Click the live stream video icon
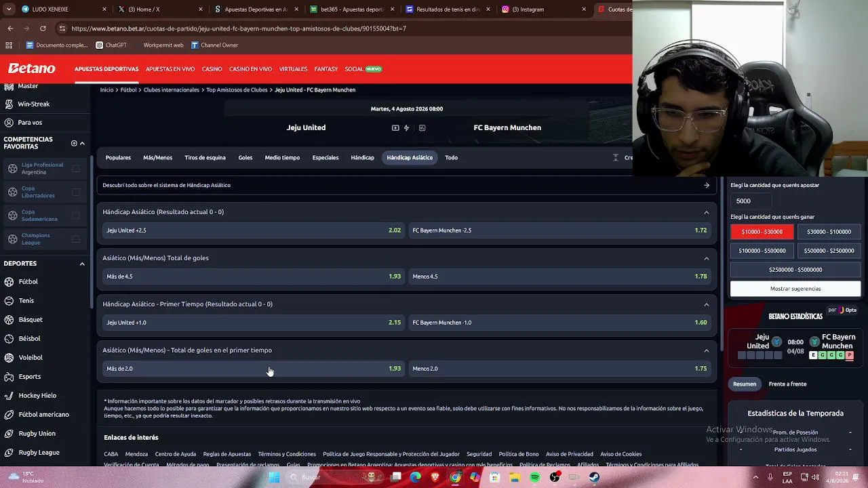This screenshot has width=868, height=488. pyautogui.click(x=395, y=127)
